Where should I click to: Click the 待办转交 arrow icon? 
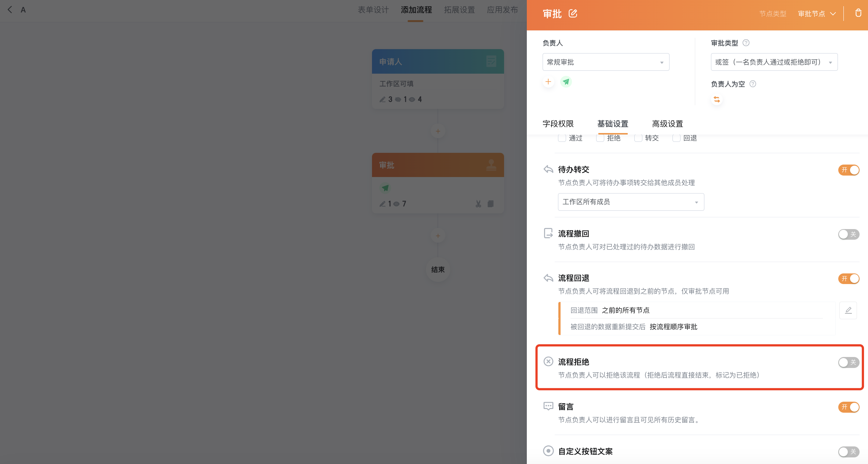(548, 169)
